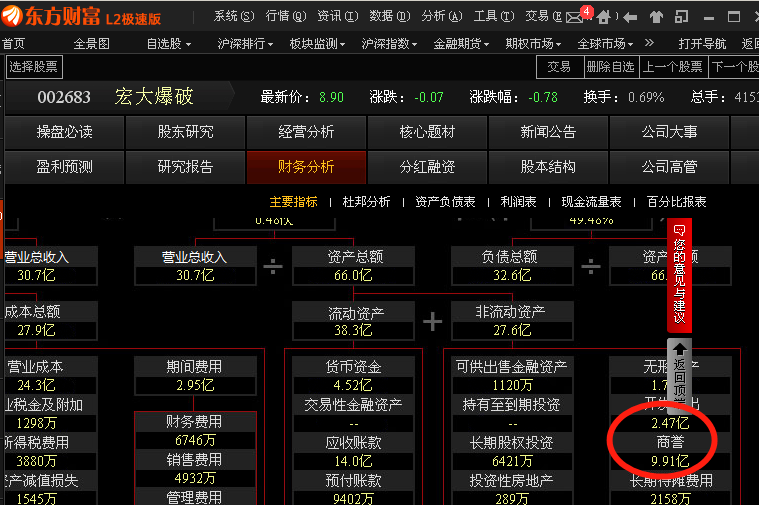
Task: Click the 交易 button beside 删除自选
Action: coord(559,67)
